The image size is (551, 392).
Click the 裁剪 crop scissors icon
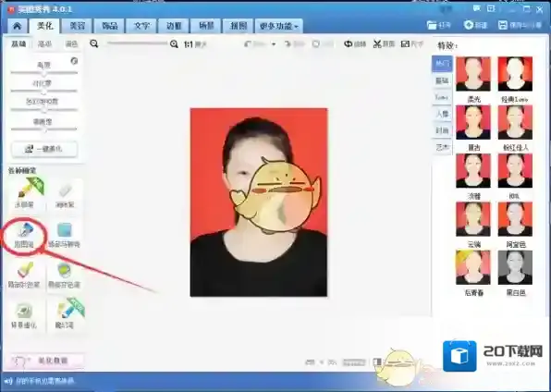coord(377,44)
